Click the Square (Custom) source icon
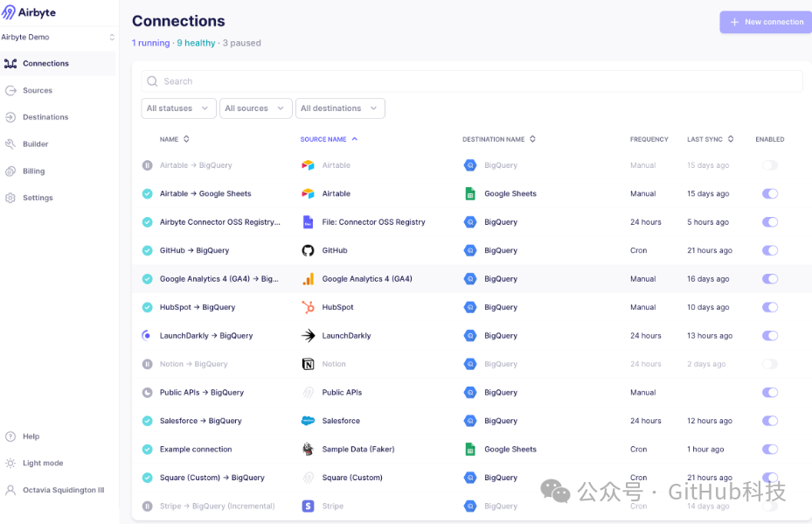 point(309,478)
